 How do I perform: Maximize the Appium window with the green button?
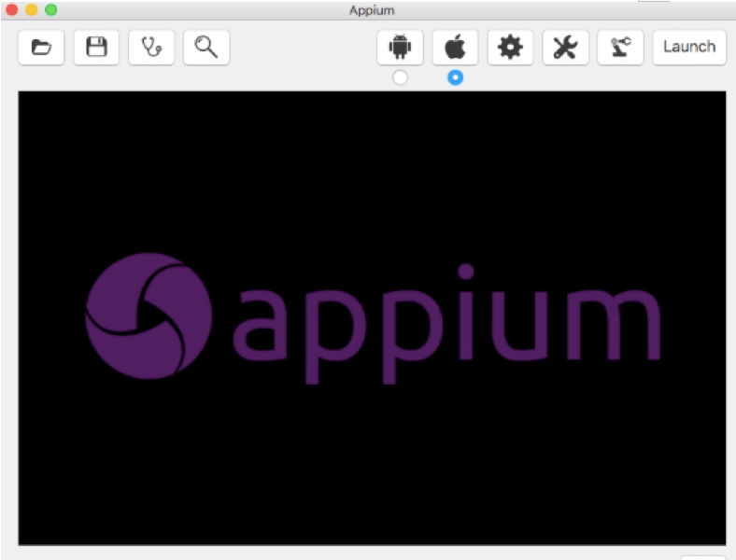coord(51,10)
